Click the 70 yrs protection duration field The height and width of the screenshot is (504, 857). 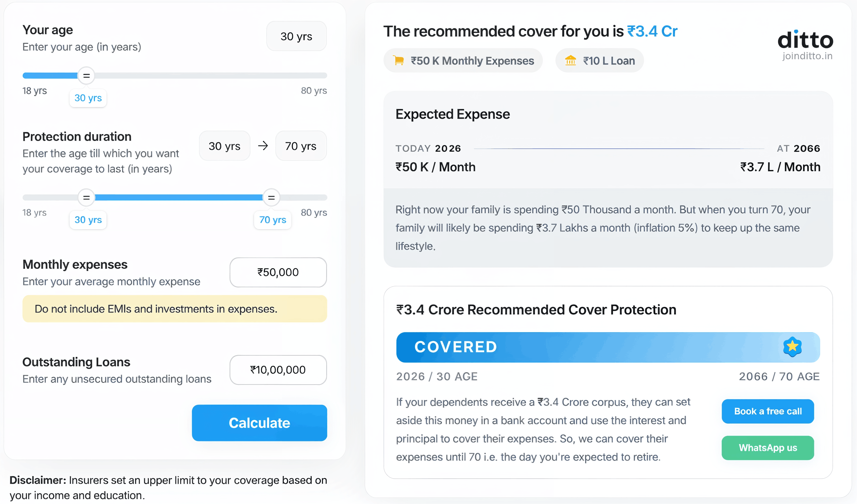click(x=301, y=146)
